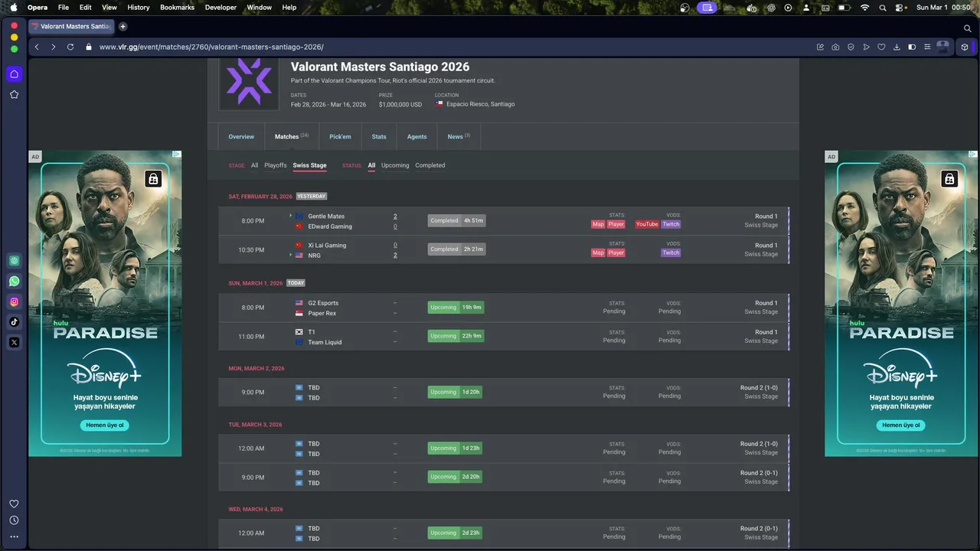Image resolution: width=980 pixels, height=551 pixels.
Task: Open X (Twitter) in the Opera sidebar
Action: (x=14, y=342)
